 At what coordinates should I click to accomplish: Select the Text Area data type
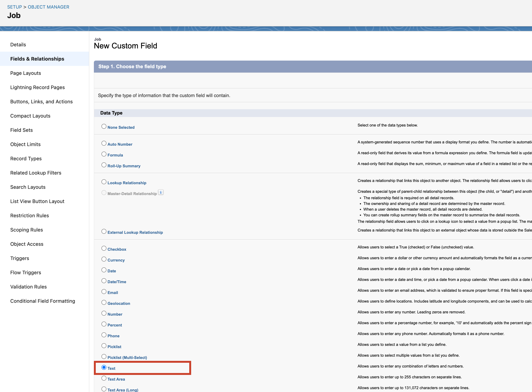point(104,378)
